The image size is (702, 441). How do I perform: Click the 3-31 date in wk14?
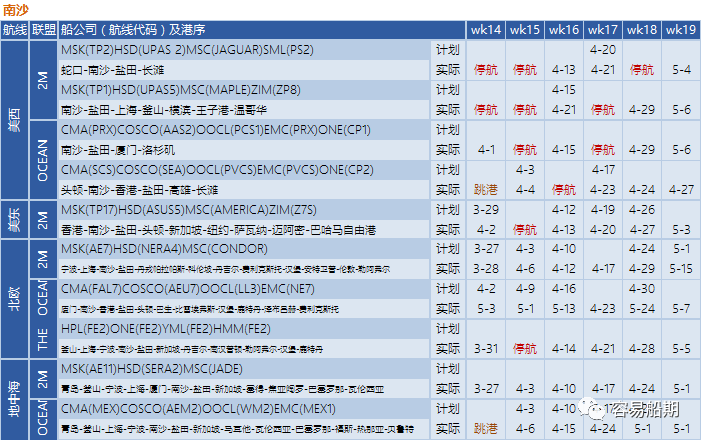coord(486,349)
